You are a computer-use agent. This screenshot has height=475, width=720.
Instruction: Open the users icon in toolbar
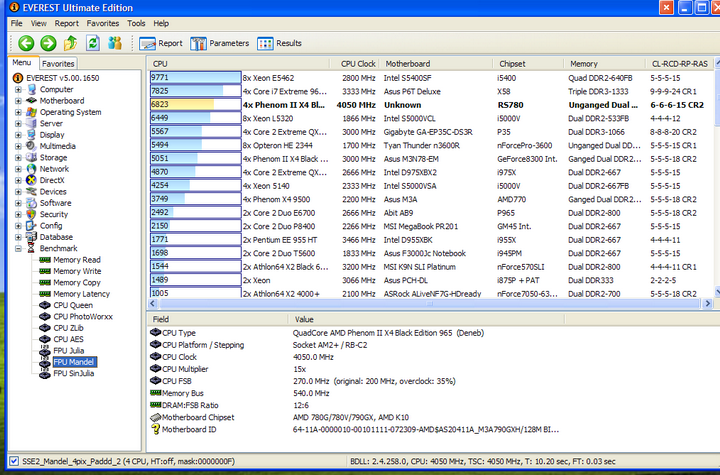115,43
